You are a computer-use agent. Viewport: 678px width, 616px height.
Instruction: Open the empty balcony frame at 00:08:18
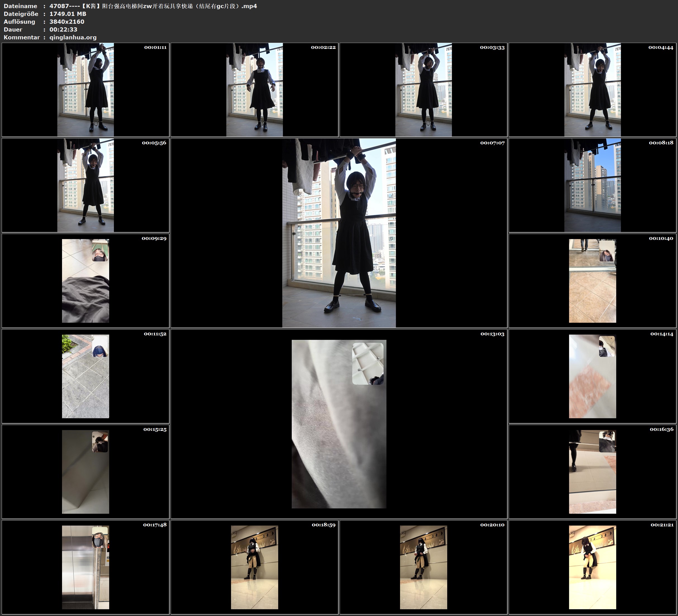tap(592, 185)
